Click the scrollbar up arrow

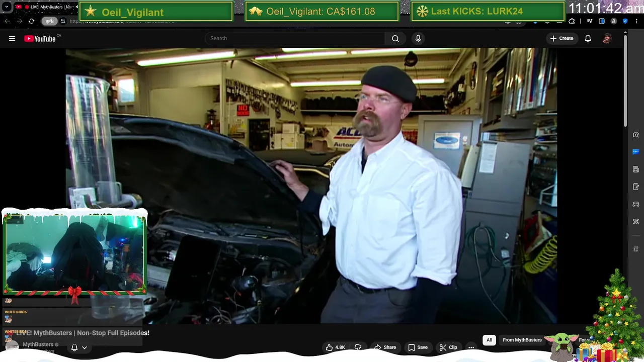click(x=625, y=33)
